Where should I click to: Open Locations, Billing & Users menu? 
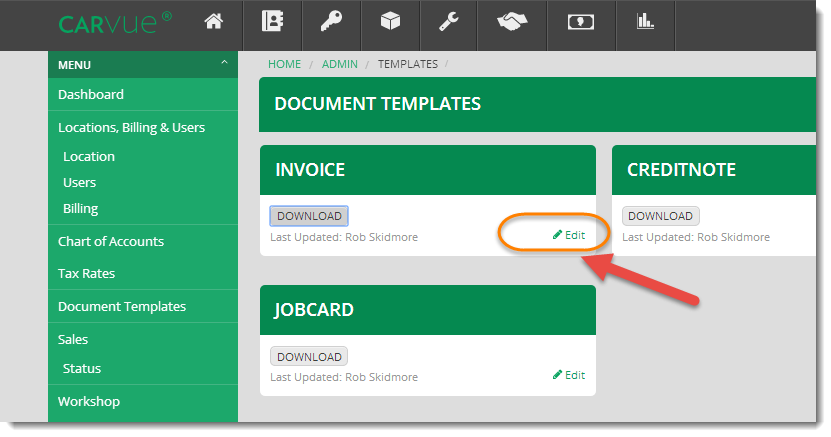click(131, 128)
